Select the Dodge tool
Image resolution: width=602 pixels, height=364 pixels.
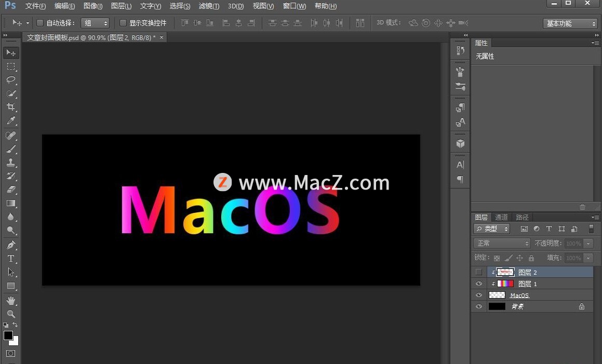click(11, 231)
